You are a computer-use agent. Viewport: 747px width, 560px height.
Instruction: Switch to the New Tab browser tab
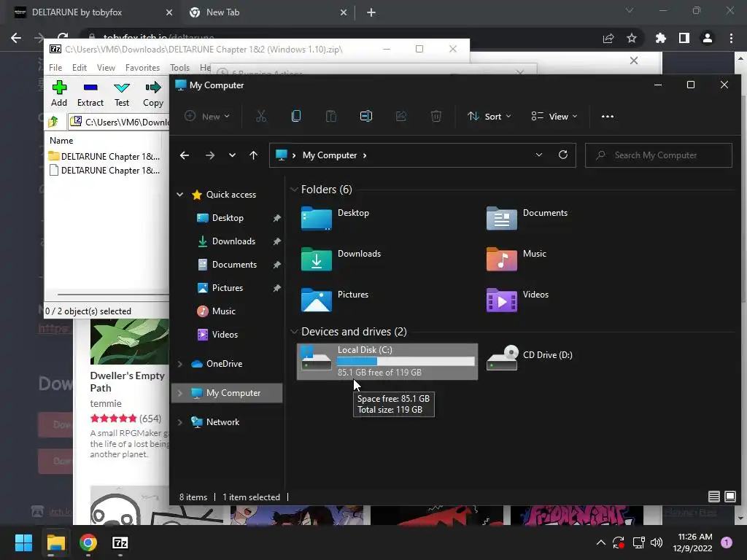click(x=267, y=12)
